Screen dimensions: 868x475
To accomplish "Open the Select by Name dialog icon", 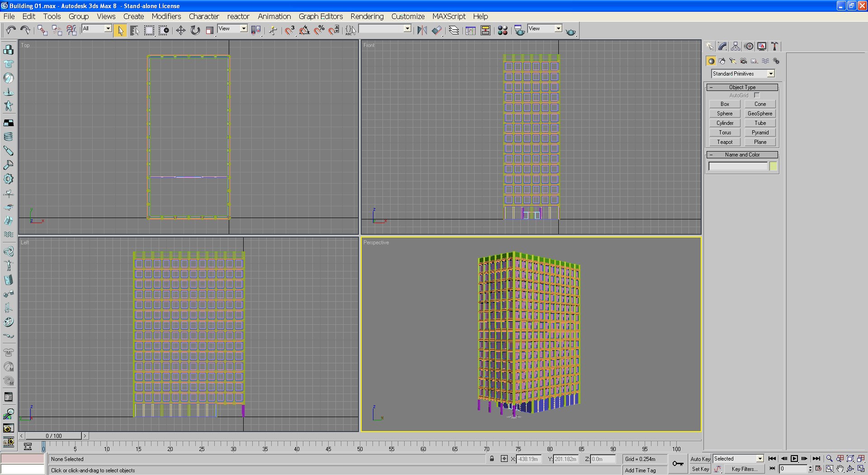I will 134,30.
